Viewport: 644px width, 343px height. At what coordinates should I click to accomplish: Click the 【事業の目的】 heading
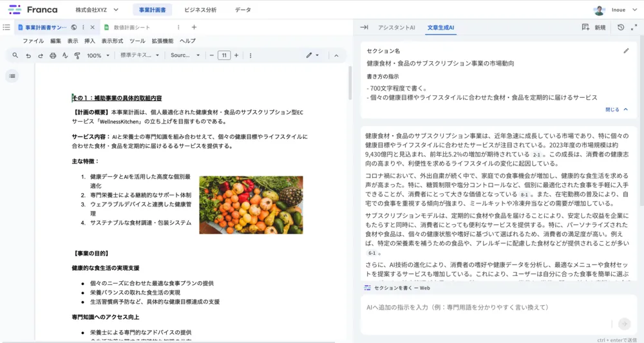(91, 254)
